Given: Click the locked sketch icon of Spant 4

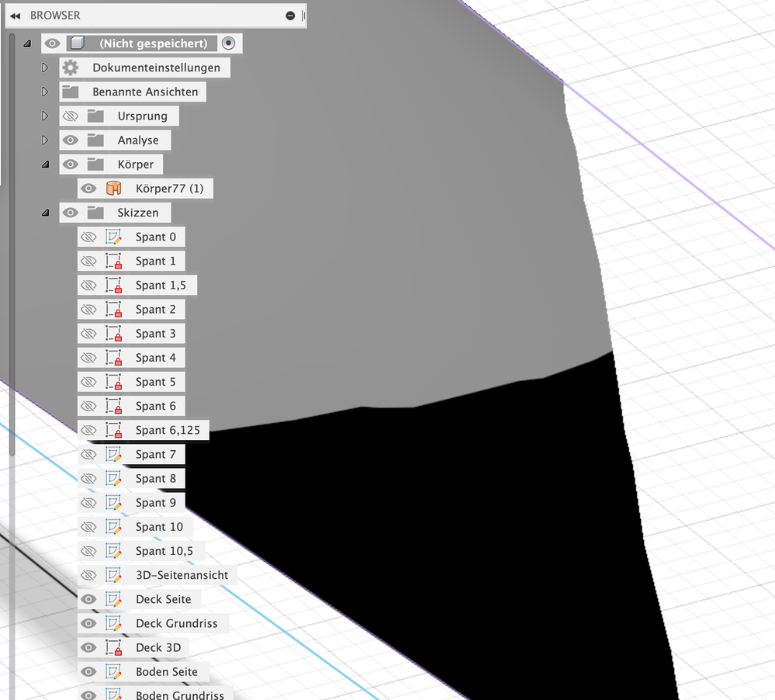Looking at the screenshot, I should point(114,358).
